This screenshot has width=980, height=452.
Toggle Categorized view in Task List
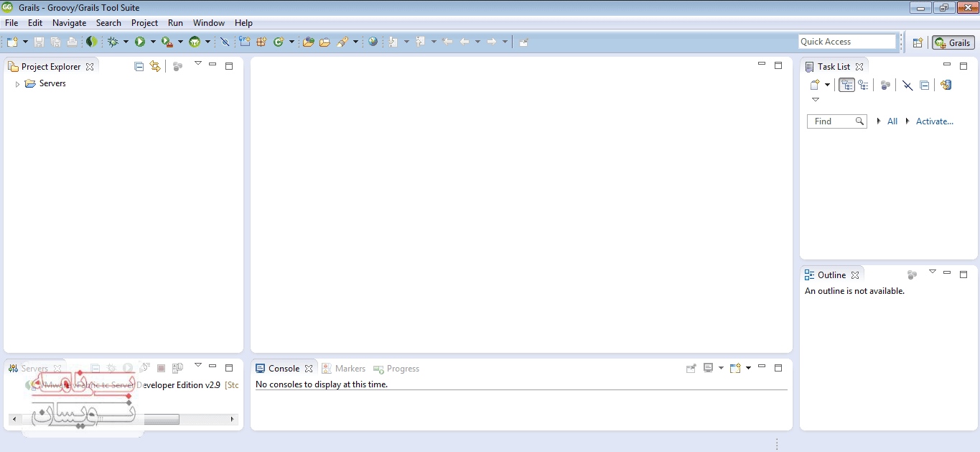pyautogui.click(x=846, y=85)
